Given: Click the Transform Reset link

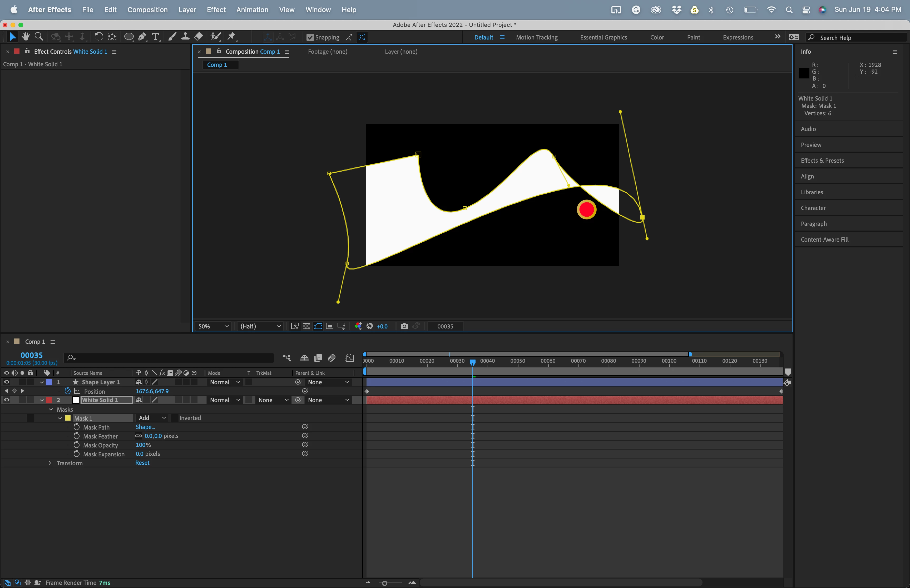Looking at the screenshot, I should coord(142,463).
